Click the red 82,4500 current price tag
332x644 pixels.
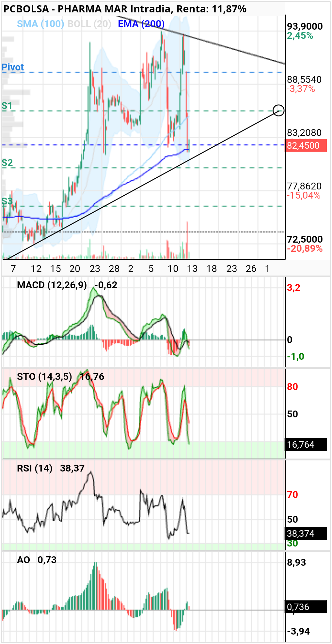(306, 145)
